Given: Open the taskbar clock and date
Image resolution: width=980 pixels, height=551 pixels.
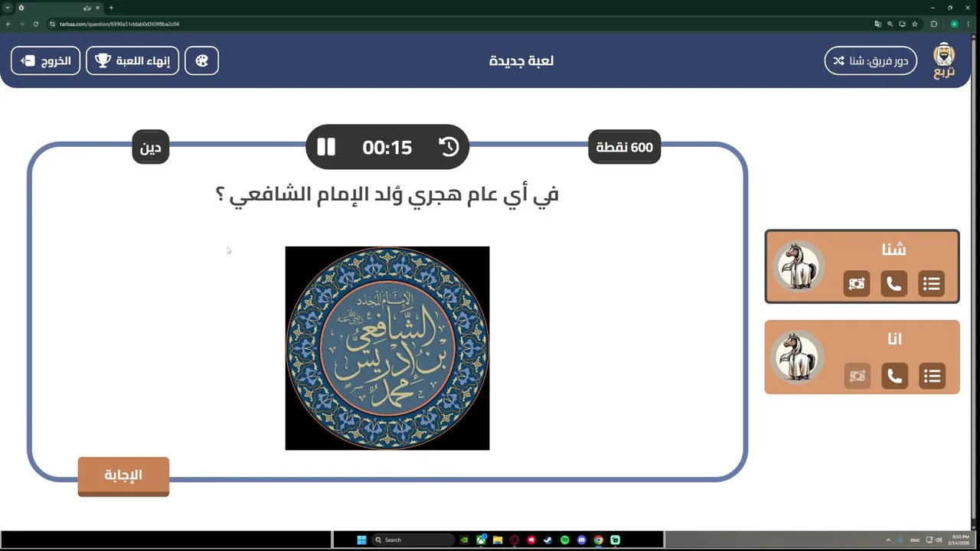Looking at the screenshot, I should coord(959,540).
